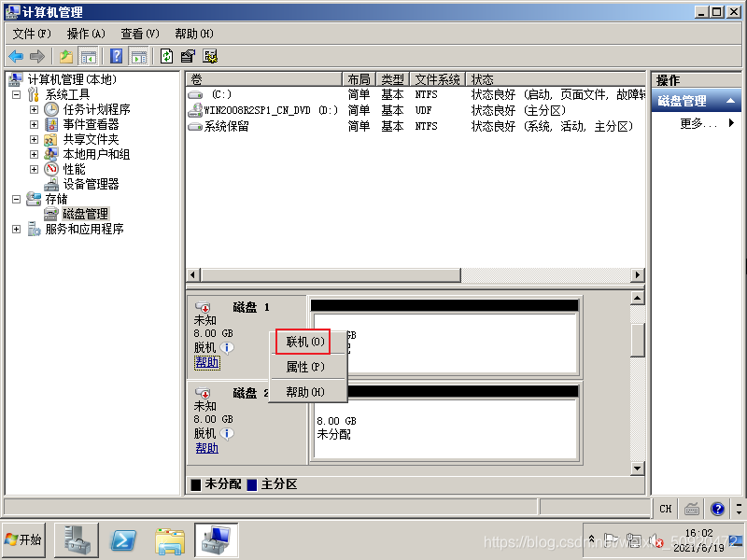Expand the Services and Applications branch
This screenshot has height=560, width=747.
(x=16, y=229)
